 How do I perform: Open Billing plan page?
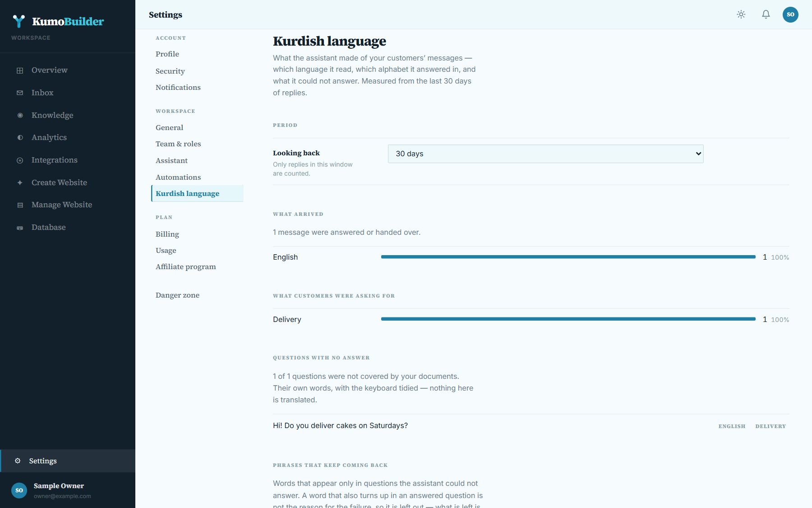167,234
